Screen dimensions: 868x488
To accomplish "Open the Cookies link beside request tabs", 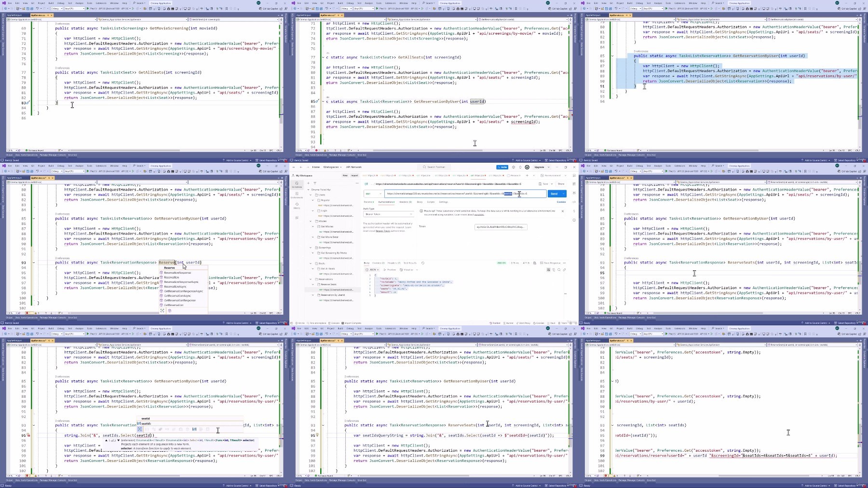I will (561, 202).
